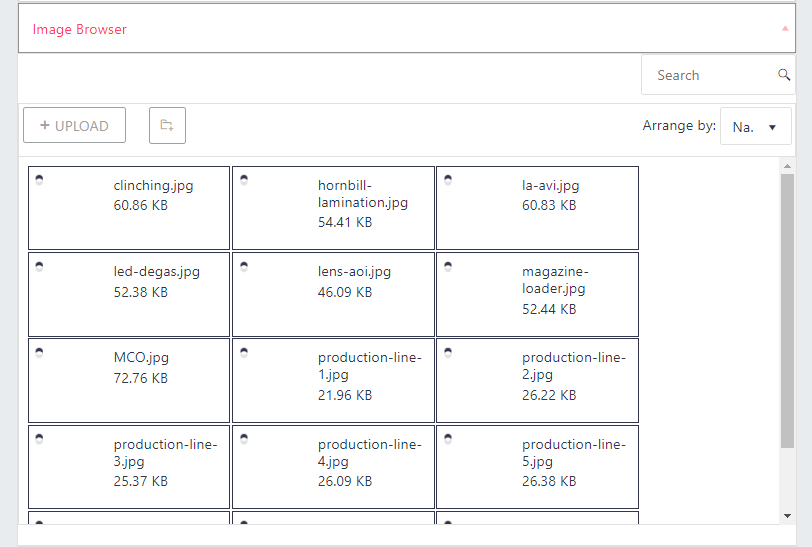The width and height of the screenshot is (812, 547).
Task: Click the new folder icon button
Action: coord(167,126)
